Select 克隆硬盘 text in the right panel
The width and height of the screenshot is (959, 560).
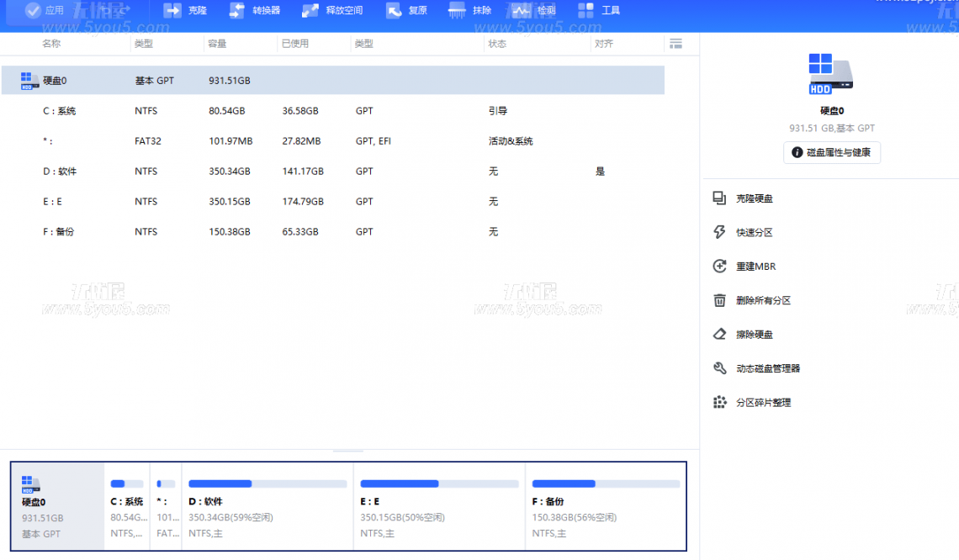(754, 198)
